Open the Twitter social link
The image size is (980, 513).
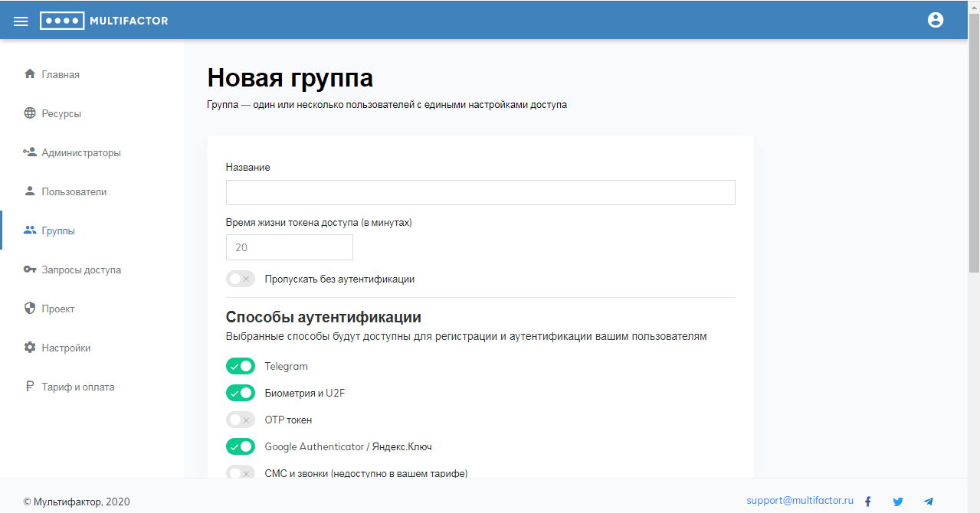pyautogui.click(x=898, y=502)
